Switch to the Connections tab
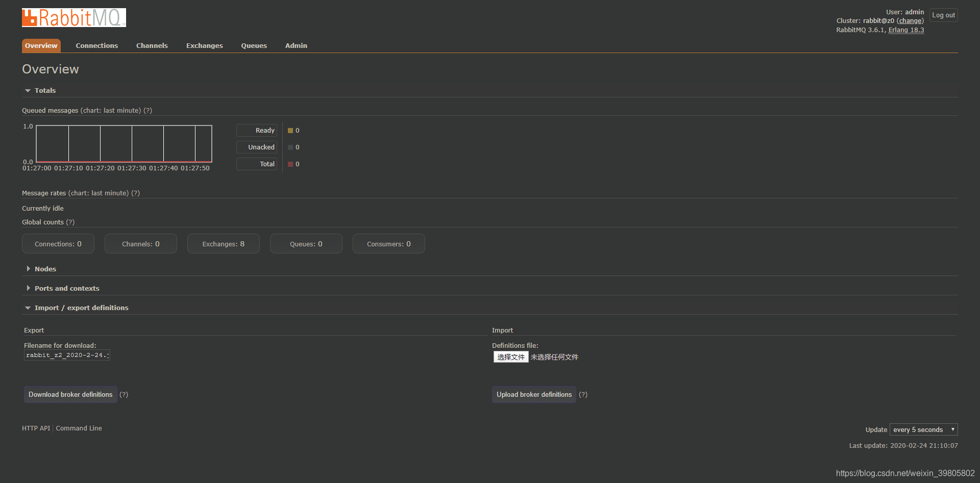The image size is (980, 483). click(97, 46)
